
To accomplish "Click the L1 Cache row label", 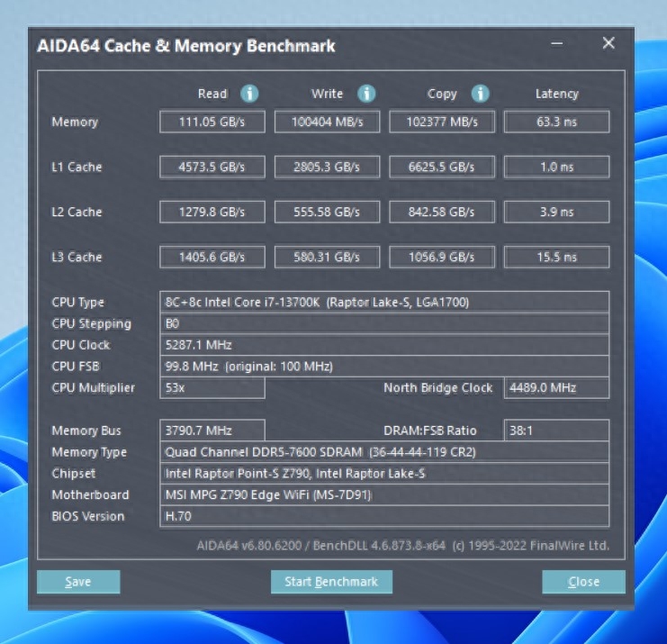I will click(77, 167).
